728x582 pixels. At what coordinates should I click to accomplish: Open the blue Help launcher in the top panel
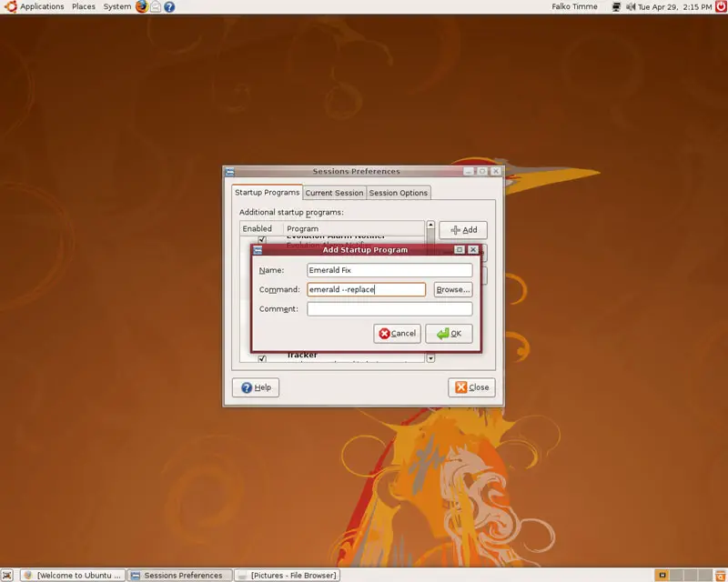click(169, 6)
